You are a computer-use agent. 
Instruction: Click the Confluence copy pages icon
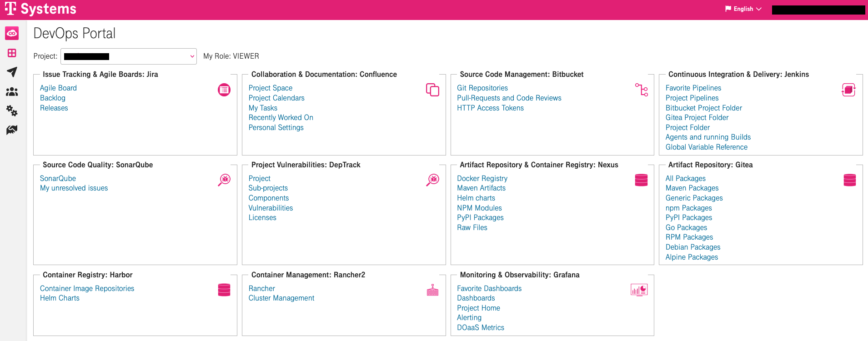[432, 90]
